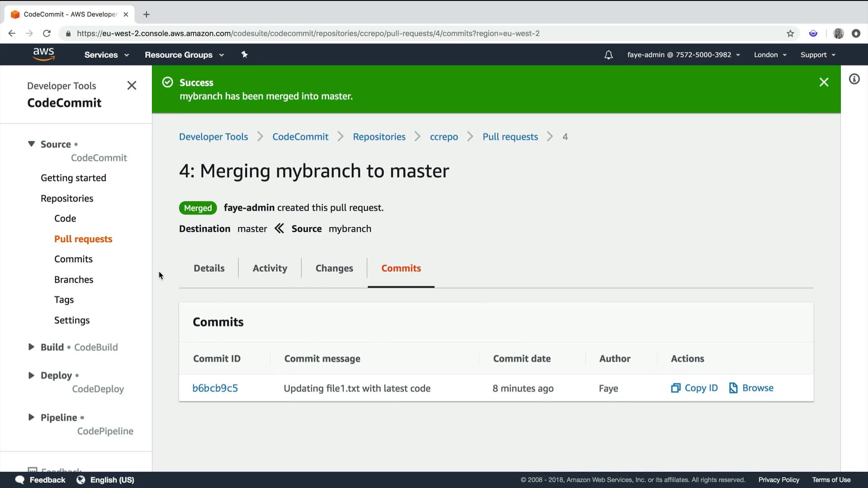Open the info panel icon
The height and width of the screenshot is (488, 868).
(854, 79)
